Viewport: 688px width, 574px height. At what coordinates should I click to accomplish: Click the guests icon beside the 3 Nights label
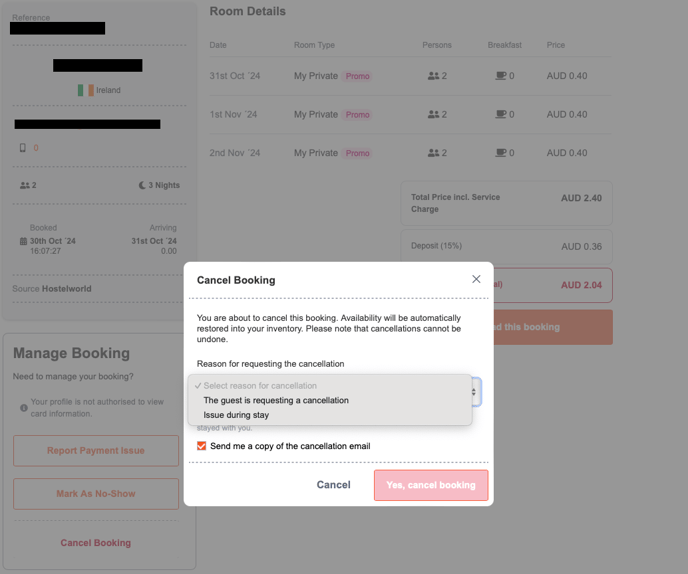pos(25,186)
